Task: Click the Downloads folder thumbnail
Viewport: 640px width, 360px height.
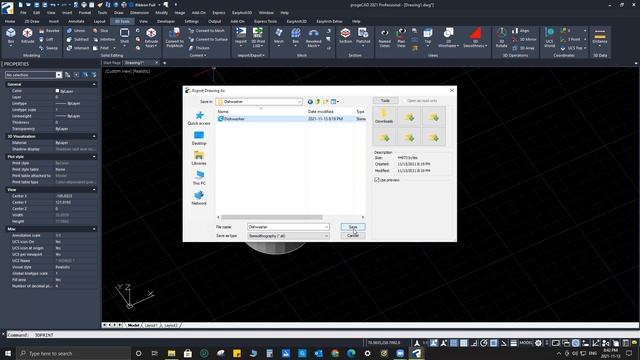Action: pyautogui.click(x=384, y=116)
